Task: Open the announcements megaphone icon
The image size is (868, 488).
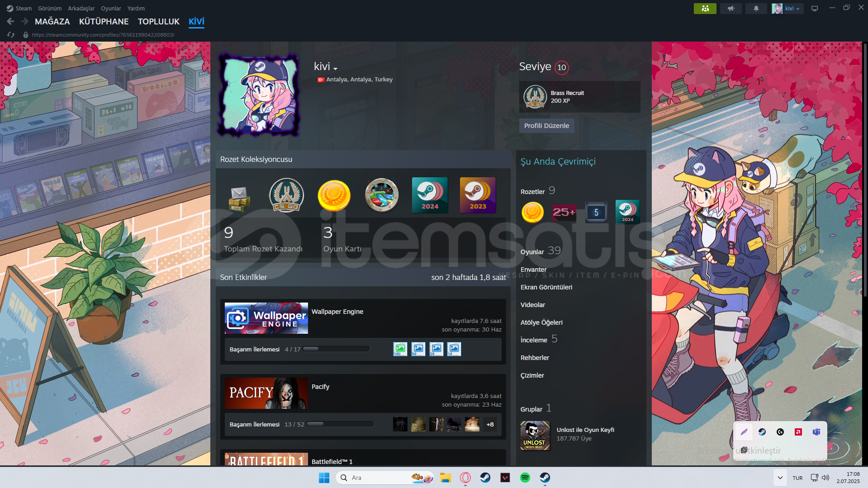Action: [x=731, y=9]
